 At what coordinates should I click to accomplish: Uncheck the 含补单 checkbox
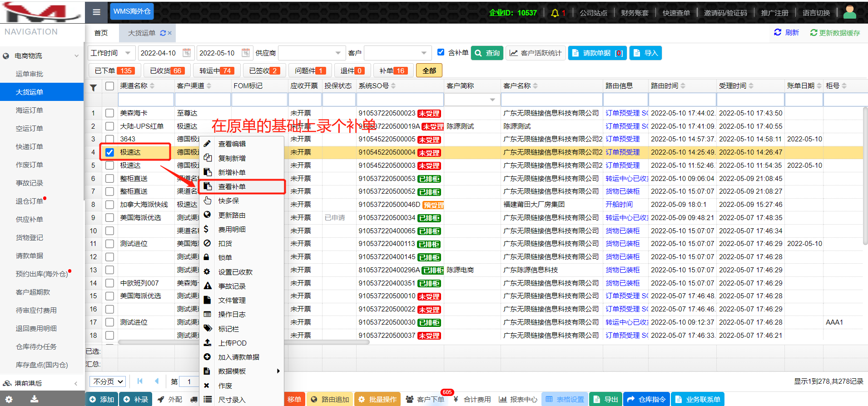click(441, 52)
